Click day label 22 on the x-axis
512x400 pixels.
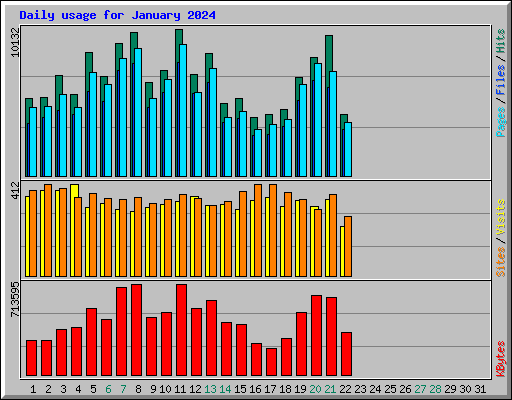point(345,389)
